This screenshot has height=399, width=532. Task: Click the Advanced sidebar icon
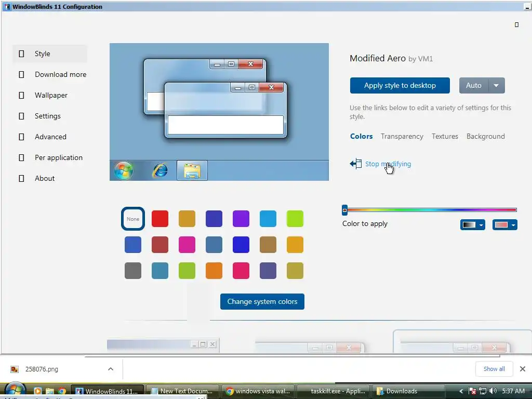point(21,137)
